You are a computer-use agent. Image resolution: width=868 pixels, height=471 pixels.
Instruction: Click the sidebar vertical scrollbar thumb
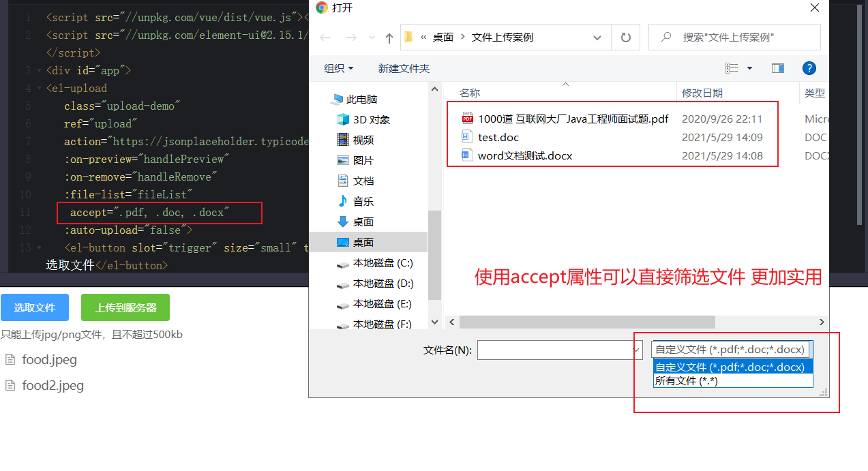coord(434,255)
